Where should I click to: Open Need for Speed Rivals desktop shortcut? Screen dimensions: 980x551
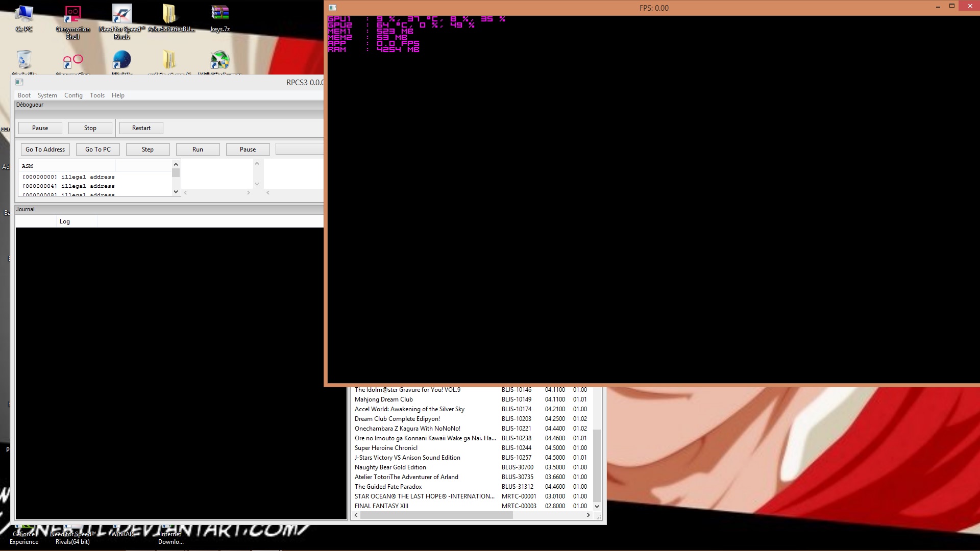[x=122, y=22]
